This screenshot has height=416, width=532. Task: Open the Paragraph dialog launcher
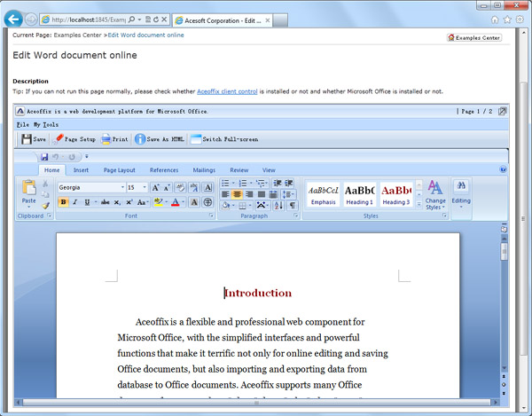[x=295, y=216]
